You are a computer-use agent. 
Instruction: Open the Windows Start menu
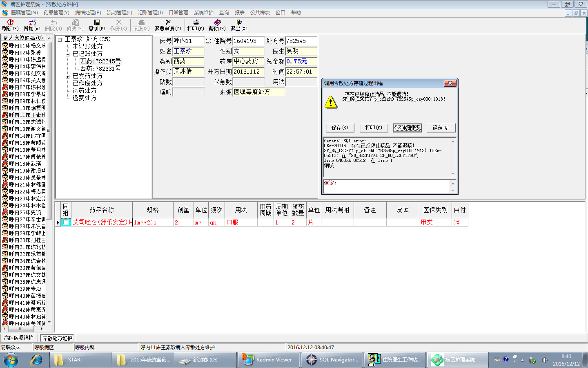[11, 360]
